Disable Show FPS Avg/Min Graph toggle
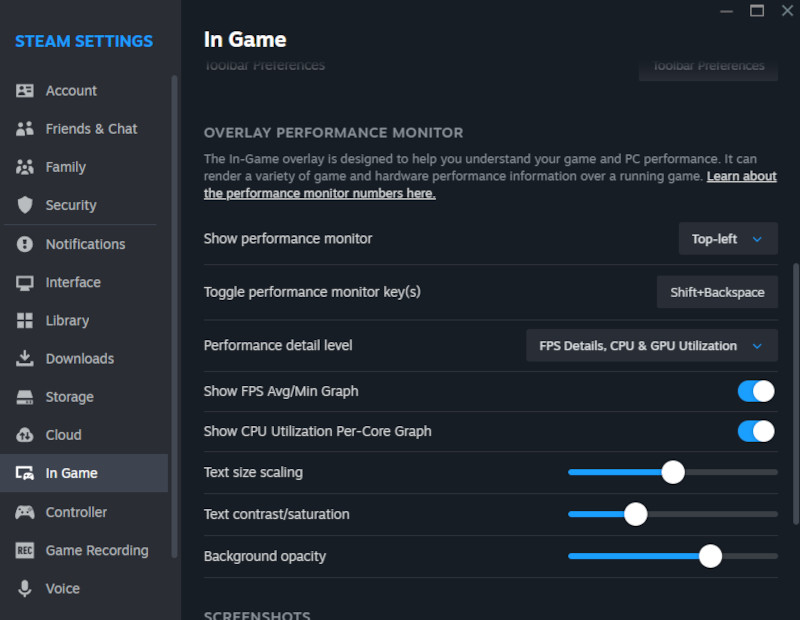The height and width of the screenshot is (620, 800). [x=756, y=391]
